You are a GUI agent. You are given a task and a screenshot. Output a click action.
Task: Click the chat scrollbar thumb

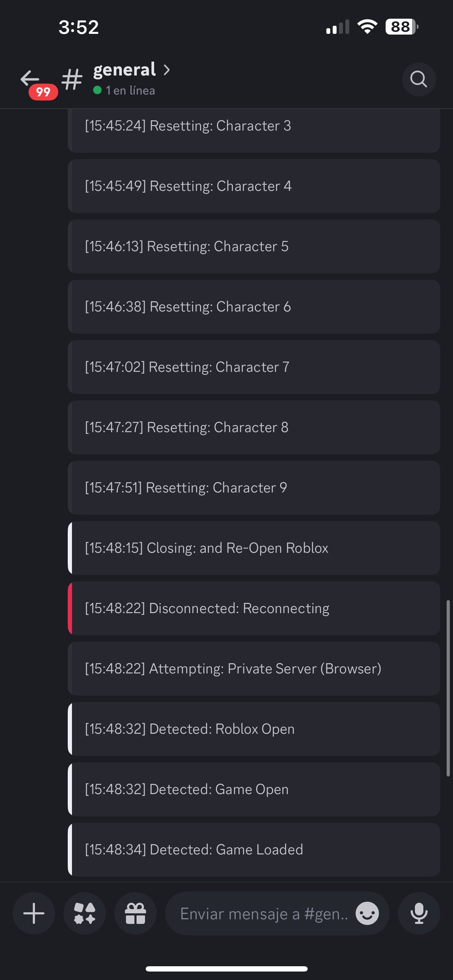pos(448,688)
